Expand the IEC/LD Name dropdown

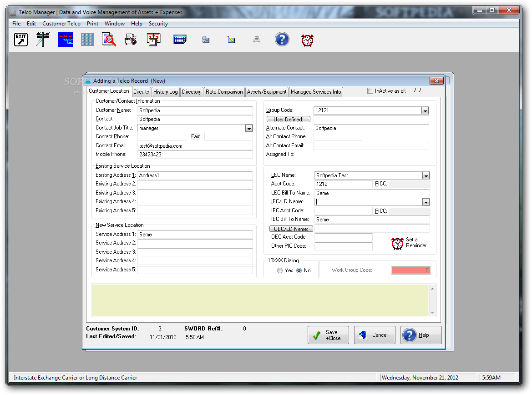point(426,202)
